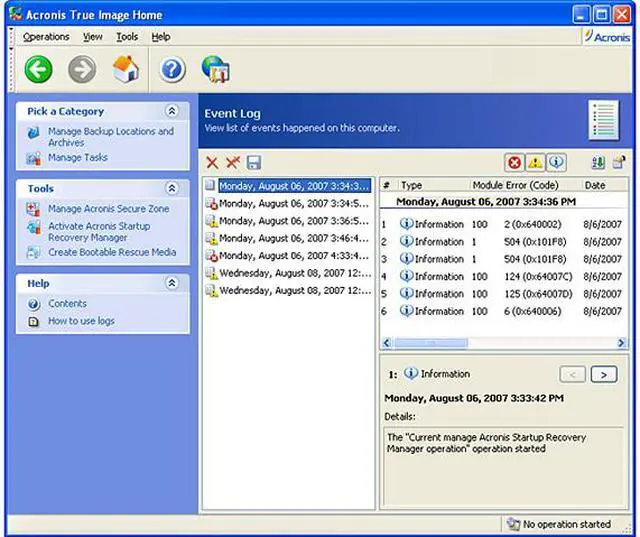Image resolution: width=640 pixels, height=537 pixels.
Task: Toggle the warning messages filter icon
Action: click(535, 163)
